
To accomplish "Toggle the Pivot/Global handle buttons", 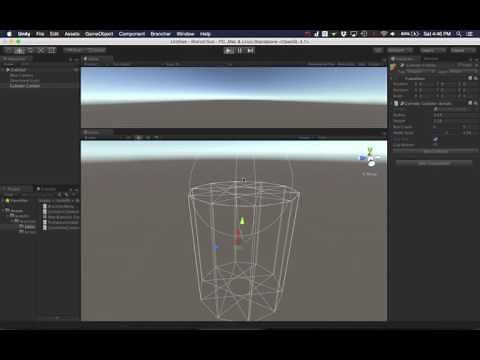I will click(85, 50).
